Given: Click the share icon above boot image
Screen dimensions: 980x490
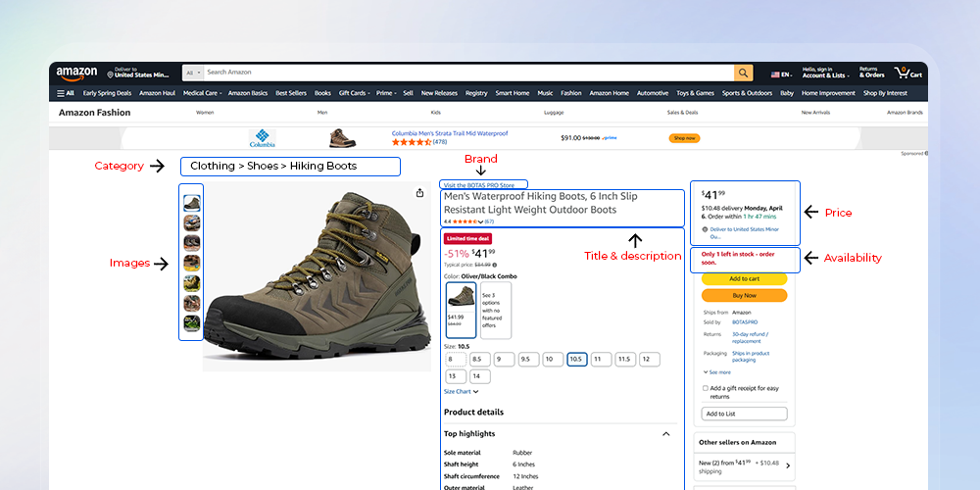Looking at the screenshot, I should pos(419,193).
